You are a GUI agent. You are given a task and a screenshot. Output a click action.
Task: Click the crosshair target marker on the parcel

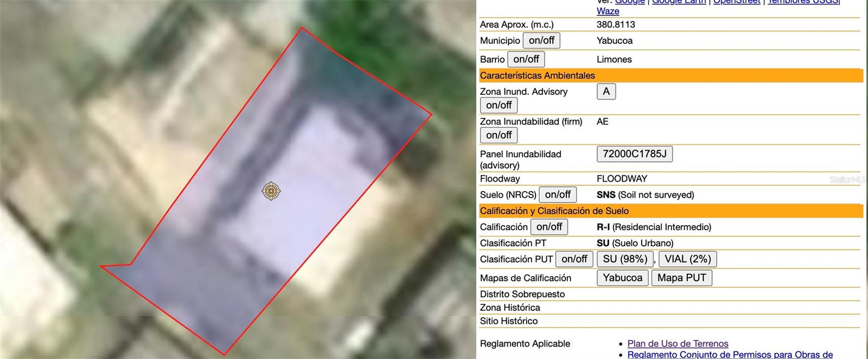point(271,191)
